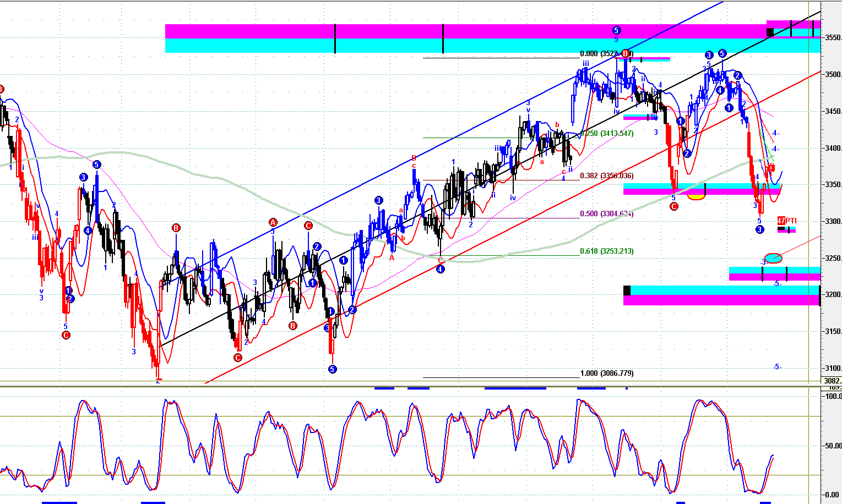Select the red 47 PTI value box
Image resolution: width=842 pixels, height=504 pixels.
(781, 221)
